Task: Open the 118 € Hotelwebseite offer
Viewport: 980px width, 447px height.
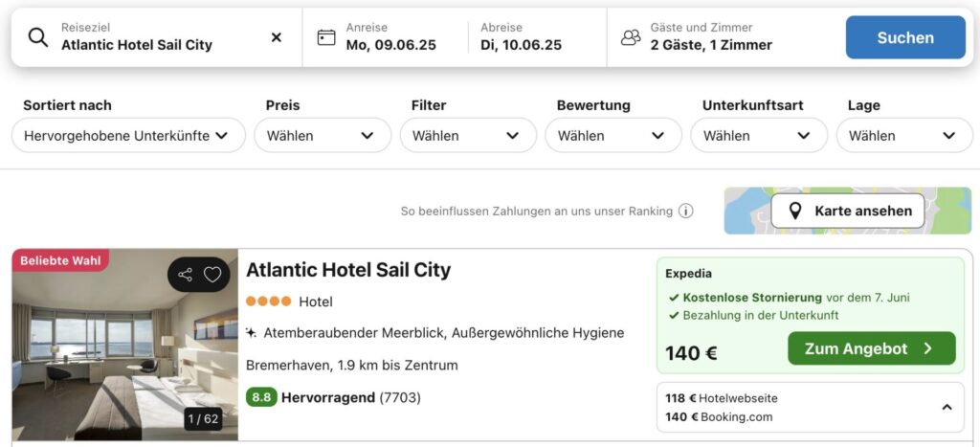Action: point(722,398)
